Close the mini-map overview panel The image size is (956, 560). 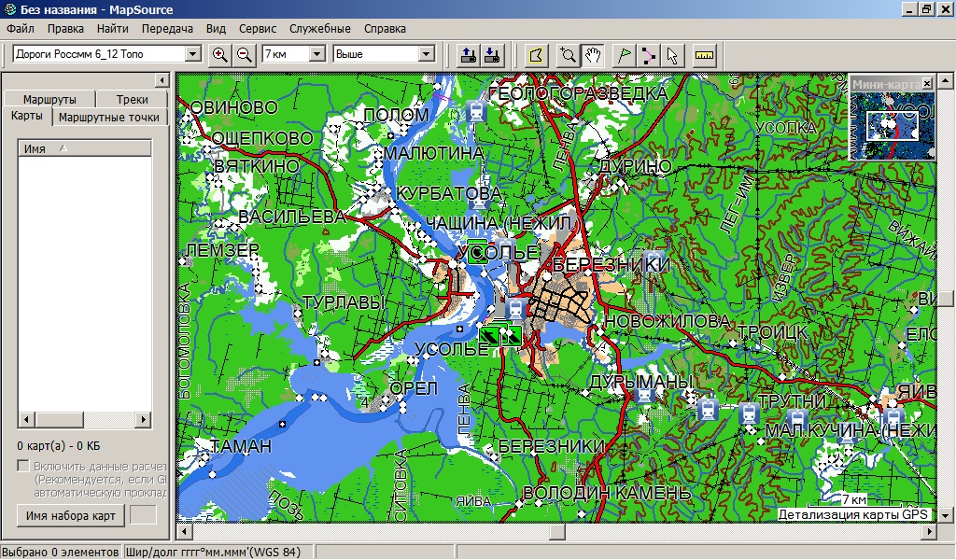927,84
